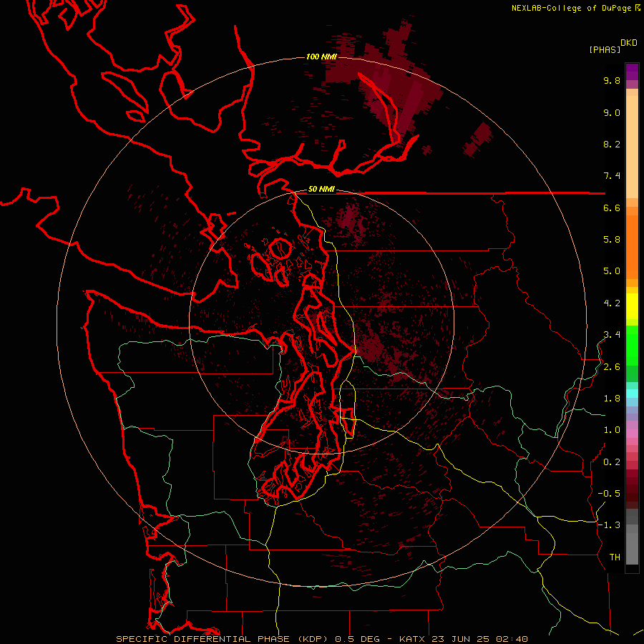Click the 0.2 legend value
Viewport: 644px width, 644px height.
(x=612, y=462)
